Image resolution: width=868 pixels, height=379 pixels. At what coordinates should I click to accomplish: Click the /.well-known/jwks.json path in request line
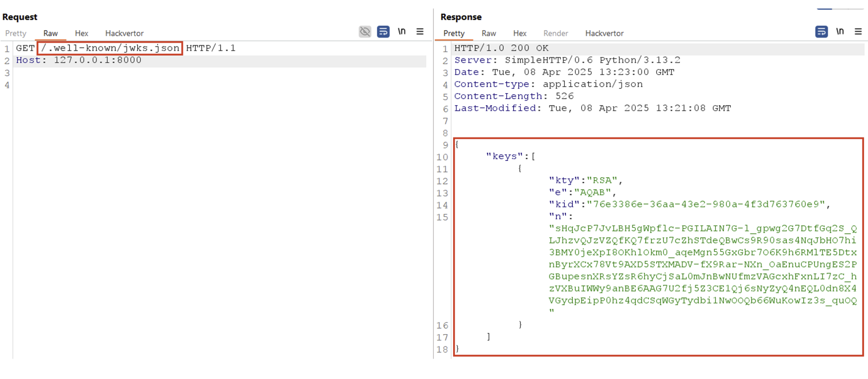[x=110, y=48]
